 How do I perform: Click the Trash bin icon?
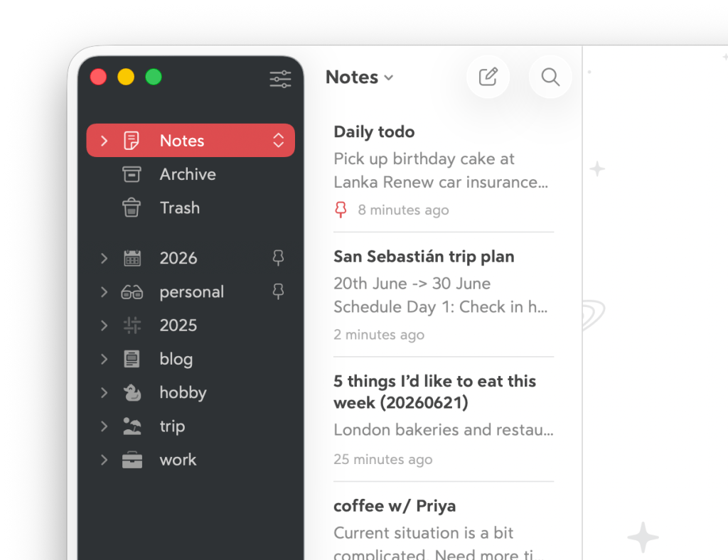tap(132, 208)
